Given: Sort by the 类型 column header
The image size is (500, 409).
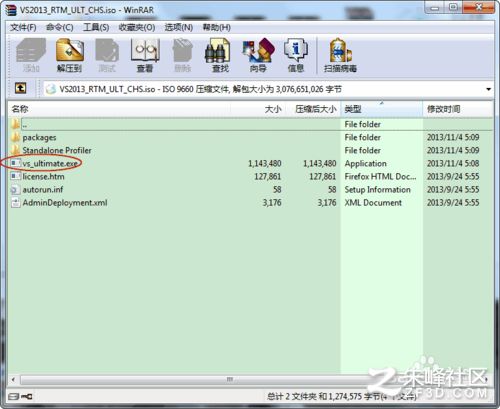Looking at the screenshot, I should (x=381, y=109).
